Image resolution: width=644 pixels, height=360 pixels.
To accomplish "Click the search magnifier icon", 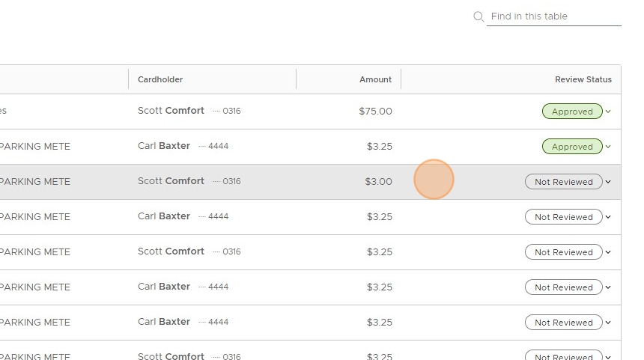I will [479, 16].
